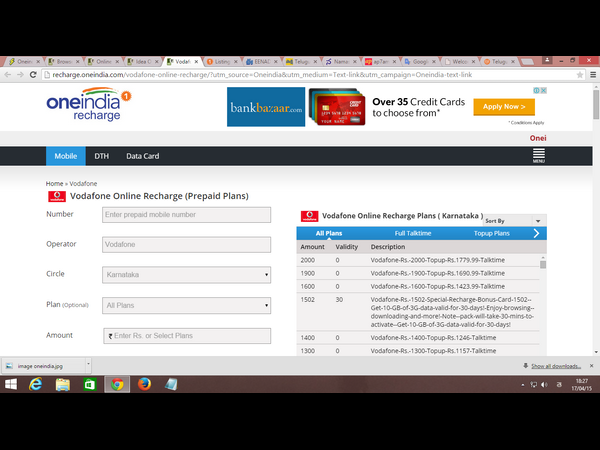Click the Chrome icon in the taskbar
The height and width of the screenshot is (450, 600).
[x=117, y=385]
